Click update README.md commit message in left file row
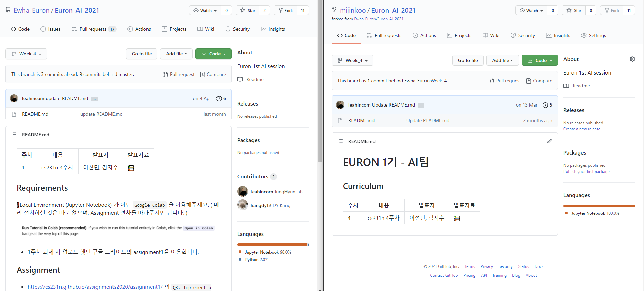Image resolution: width=644 pixels, height=291 pixels. pyautogui.click(x=101, y=114)
